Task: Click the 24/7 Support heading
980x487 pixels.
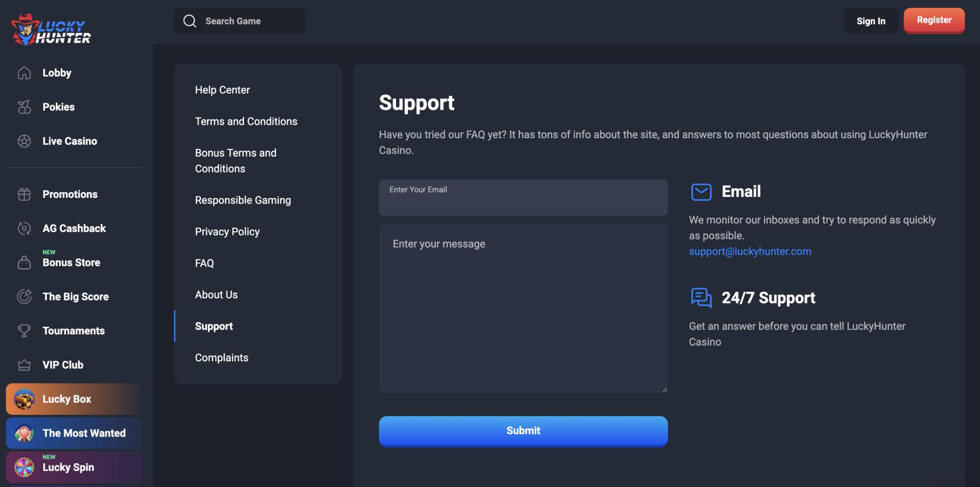Action: tap(768, 298)
